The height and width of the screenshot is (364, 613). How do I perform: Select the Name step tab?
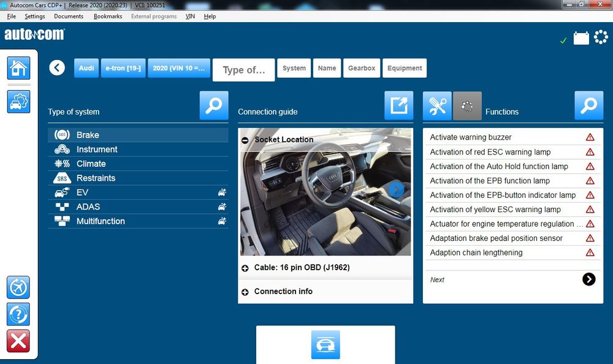click(x=327, y=68)
